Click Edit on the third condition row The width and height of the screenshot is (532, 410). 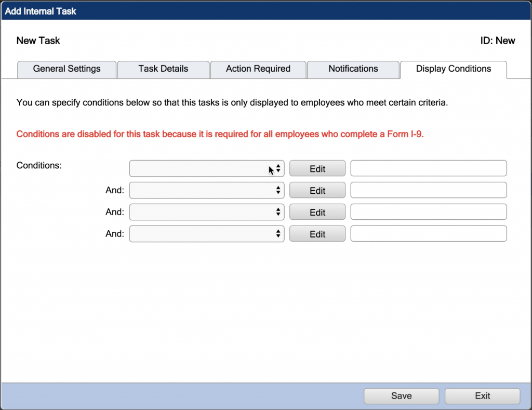click(317, 211)
